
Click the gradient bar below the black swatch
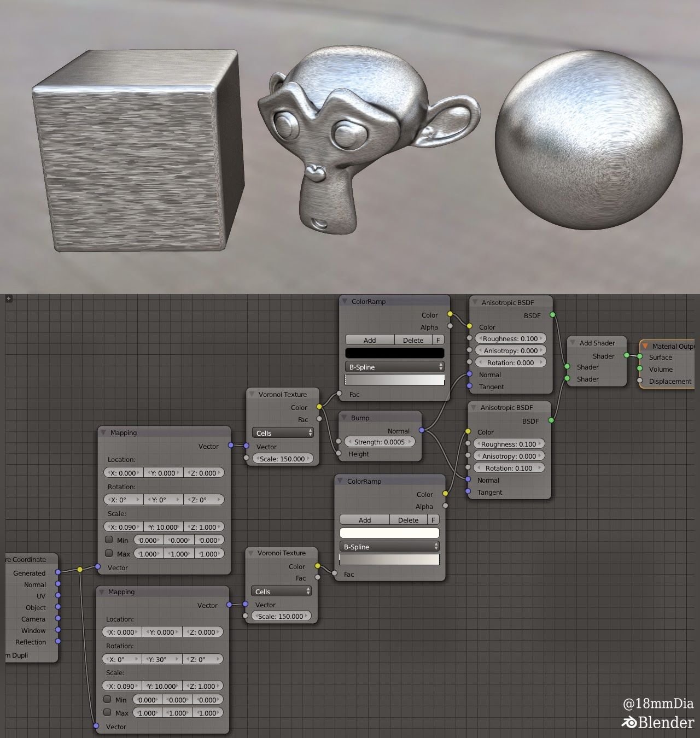coord(395,380)
